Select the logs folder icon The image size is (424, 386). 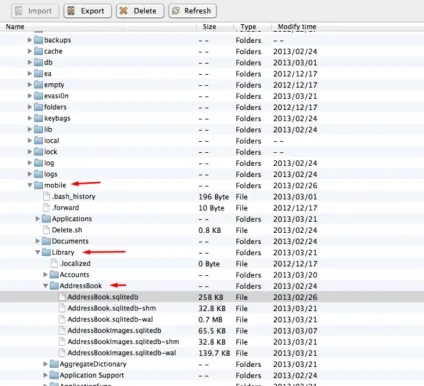(38, 174)
